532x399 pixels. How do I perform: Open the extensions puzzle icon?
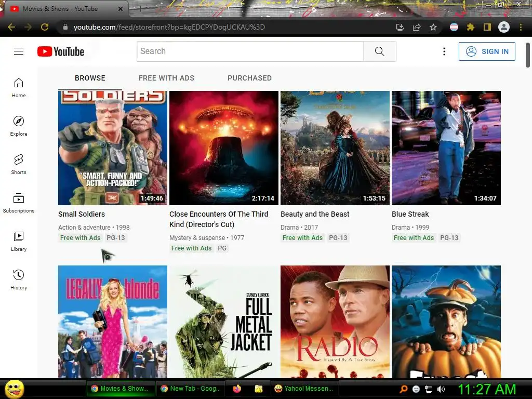pyautogui.click(x=471, y=27)
